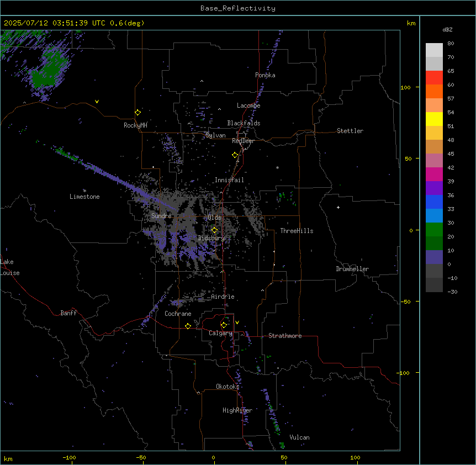Click the Sylvan city label
The image size is (476, 465).
click(x=215, y=135)
